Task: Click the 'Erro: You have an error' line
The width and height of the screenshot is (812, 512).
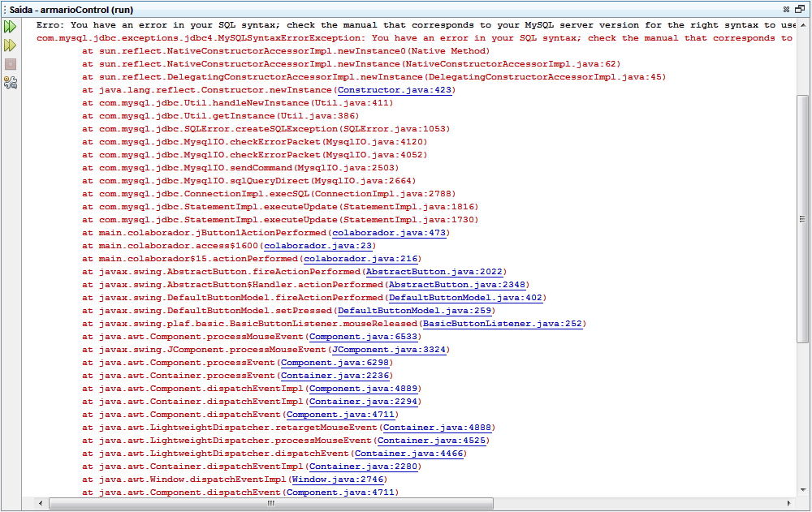Action: [x=416, y=25]
